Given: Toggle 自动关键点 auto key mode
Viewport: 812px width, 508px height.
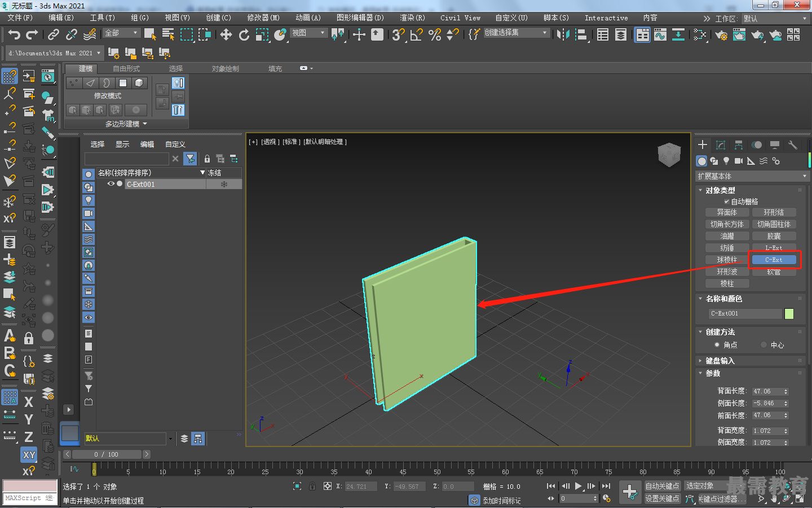Looking at the screenshot, I should 662,486.
